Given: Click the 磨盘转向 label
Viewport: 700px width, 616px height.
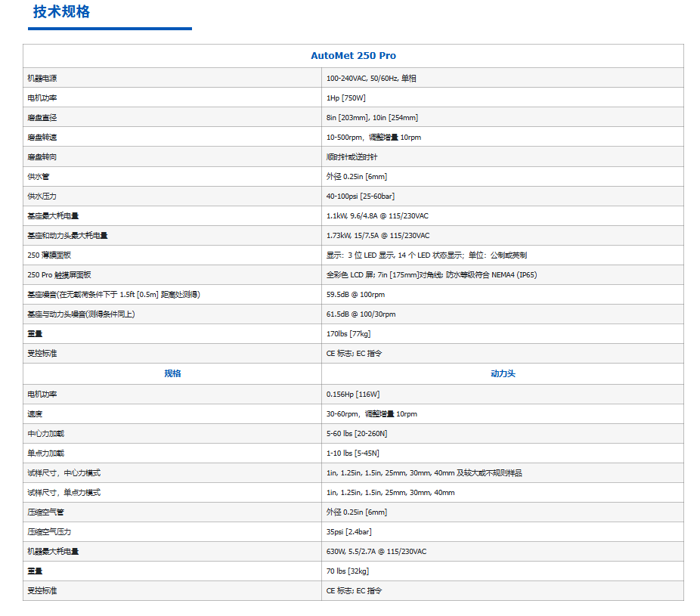Looking at the screenshot, I should [42, 156].
